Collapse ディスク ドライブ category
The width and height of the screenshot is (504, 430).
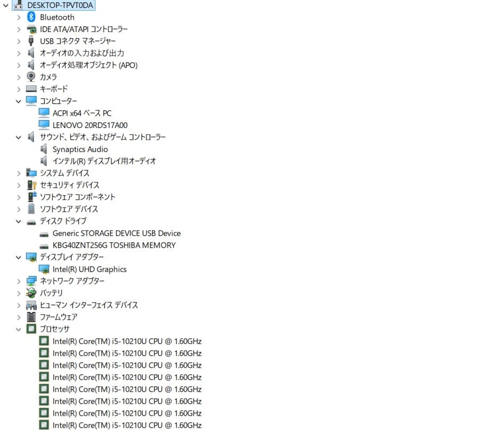click(19, 221)
